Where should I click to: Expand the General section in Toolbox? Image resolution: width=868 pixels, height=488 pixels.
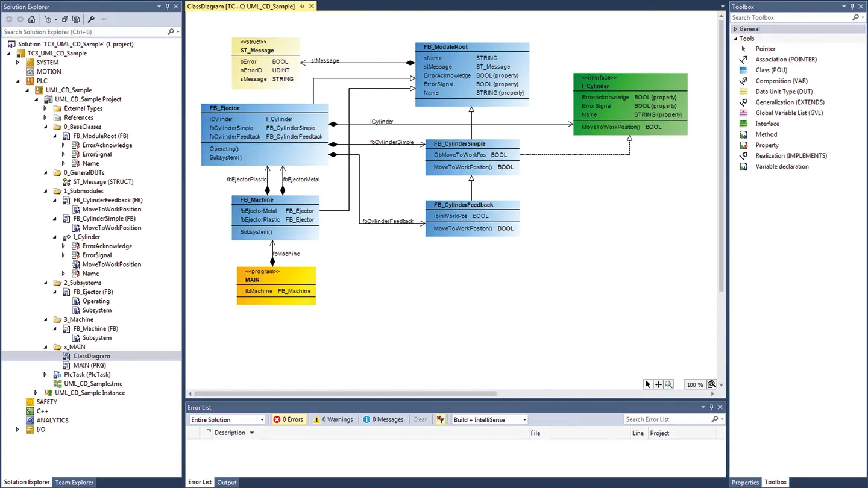coord(749,29)
